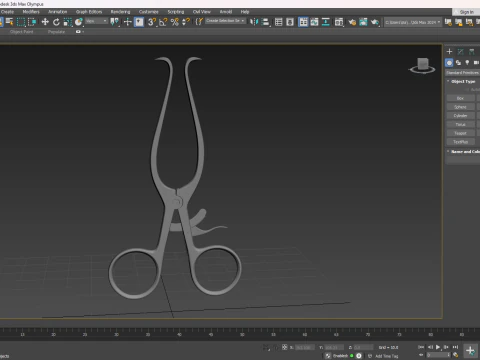
Task: Open Edit Named Selection Sets
Action: pyautogui.click(x=199, y=22)
